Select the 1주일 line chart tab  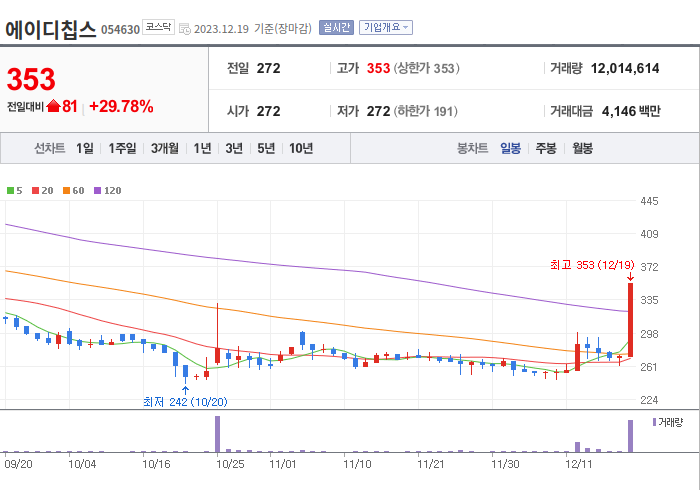122,148
